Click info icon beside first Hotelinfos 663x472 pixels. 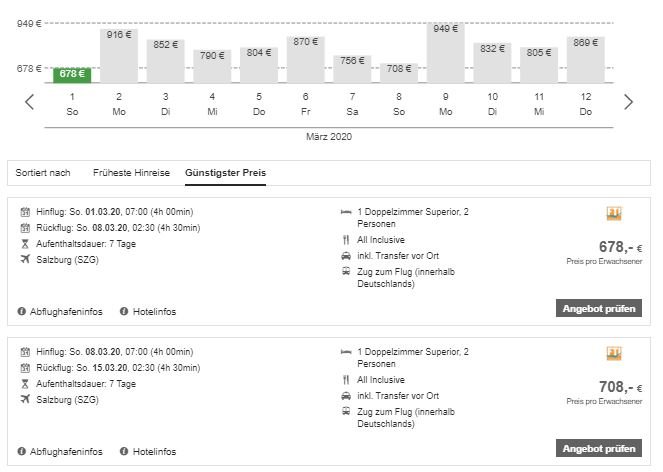[124, 312]
